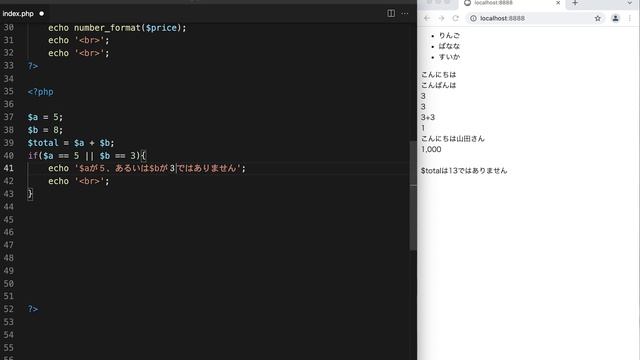Click line number 37 in gutter
Image resolution: width=640 pixels, height=360 pixels.
[x=9, y=117]
